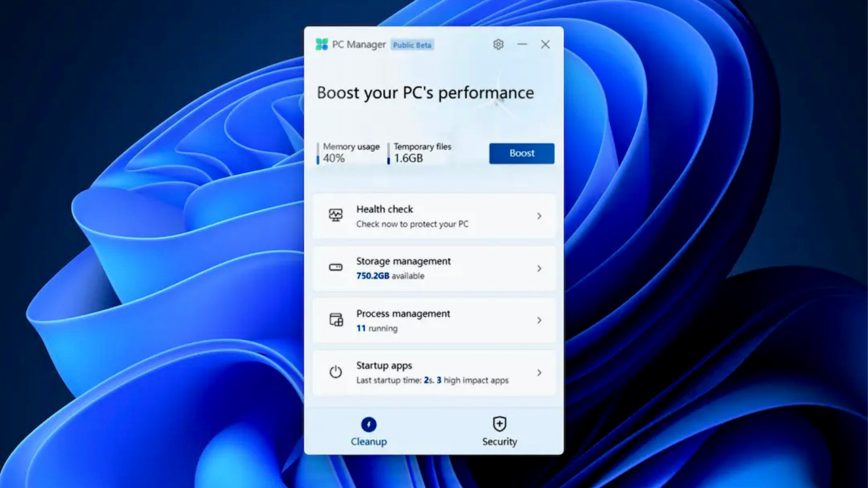Screen dimensions: 868x488
Task: Expand the Process management chevron
Action: (x=539, y=321)
